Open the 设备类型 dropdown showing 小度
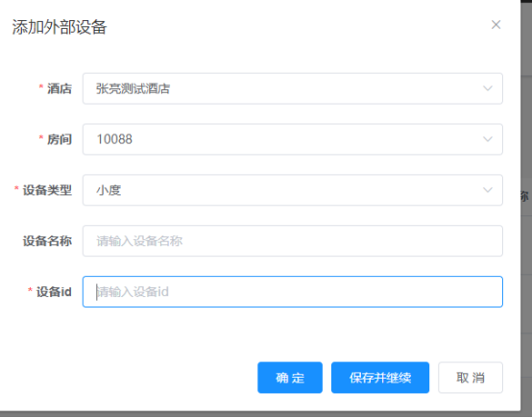 click(x=293, y=190)
